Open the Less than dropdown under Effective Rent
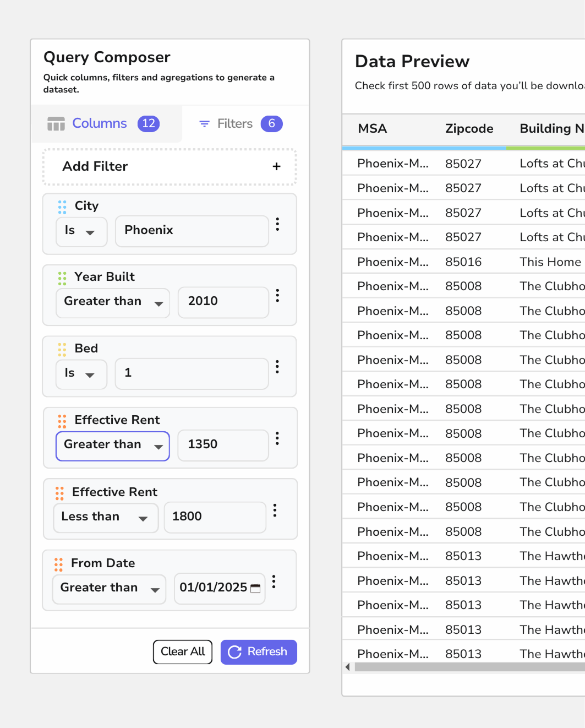This screenshot has width=585, height=728. click(x=105, y=517)
